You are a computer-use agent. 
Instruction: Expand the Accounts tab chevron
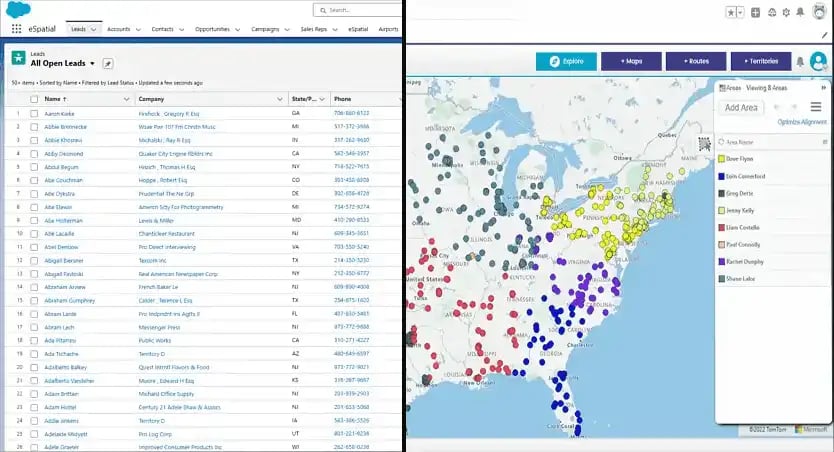[x=138, y=29]
